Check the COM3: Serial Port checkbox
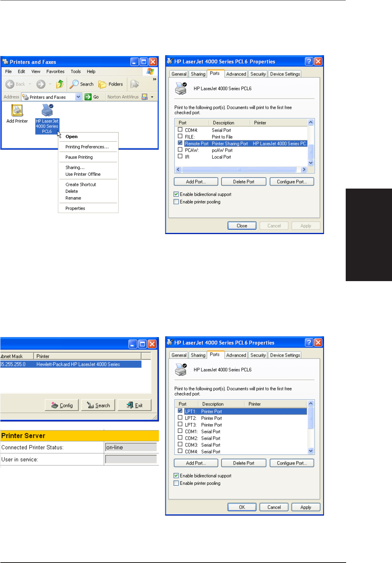392x563 pixels. click(180, 444)
